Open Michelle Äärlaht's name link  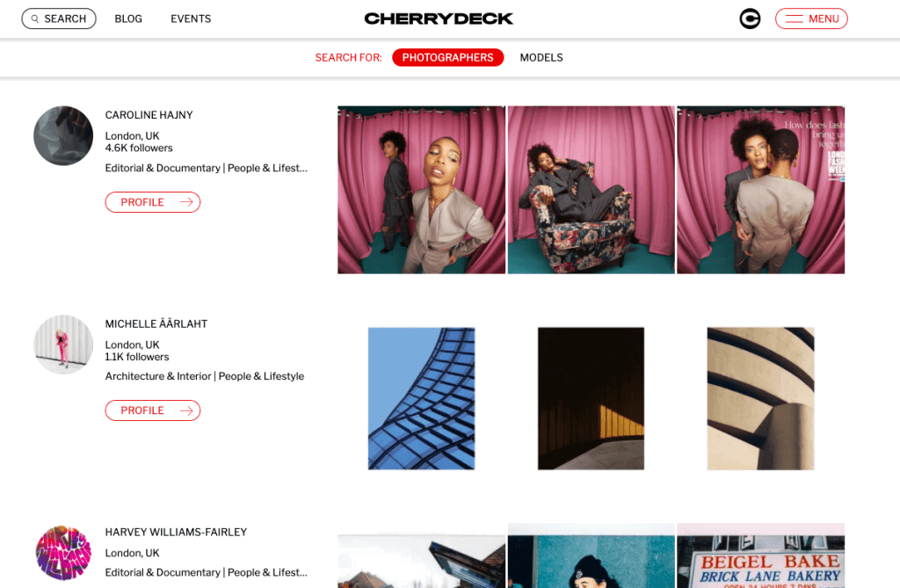156,323
